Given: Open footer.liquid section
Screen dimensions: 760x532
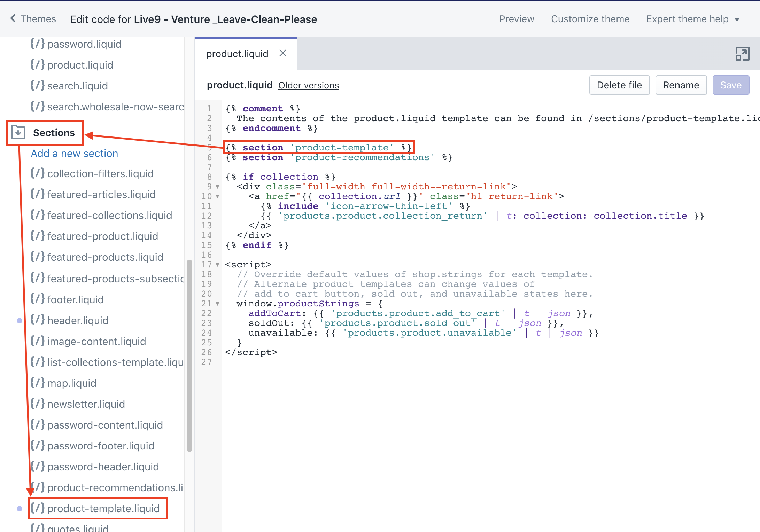Looking at the screenshot, I should pos(75,299).
